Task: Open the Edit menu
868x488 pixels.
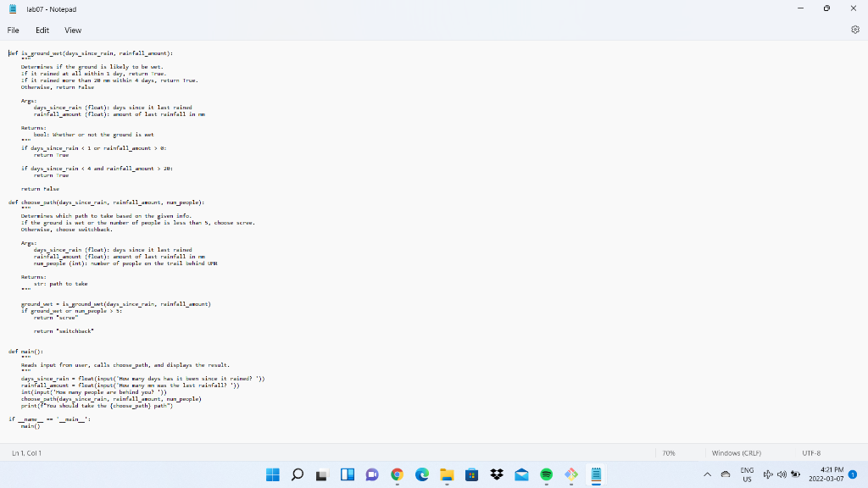Action: [x=42, y=30]
